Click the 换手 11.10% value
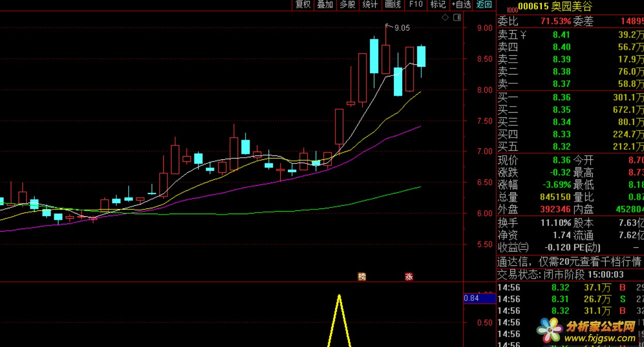The height and width of the screenshot is (347, 644). 557,223
